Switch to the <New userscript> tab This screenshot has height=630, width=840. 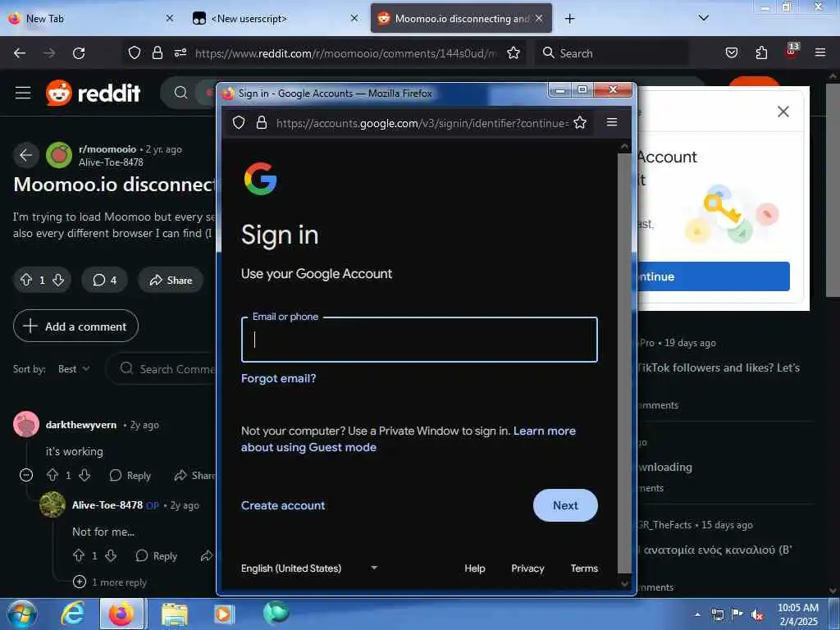click(x=274, y=18)
